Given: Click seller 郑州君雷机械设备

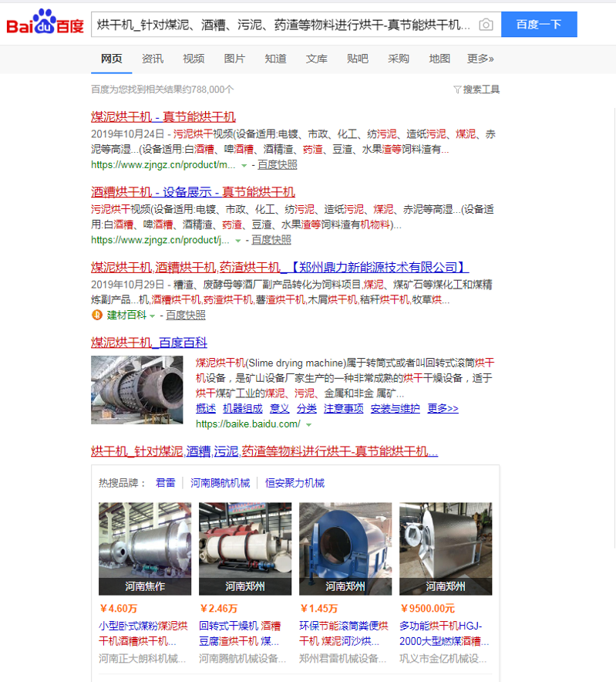Looking at the screenshot, I should [x=342, y=659].
